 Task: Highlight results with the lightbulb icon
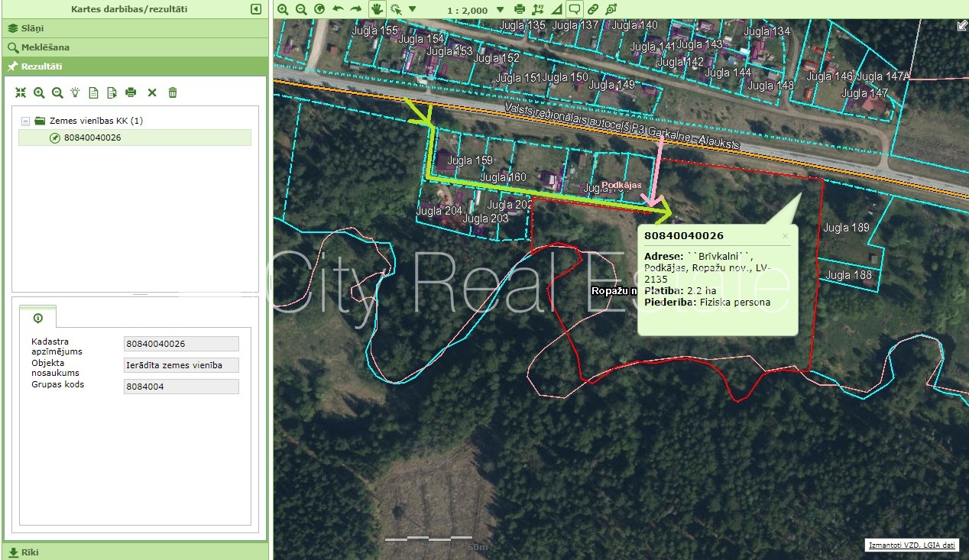[75, 92]
